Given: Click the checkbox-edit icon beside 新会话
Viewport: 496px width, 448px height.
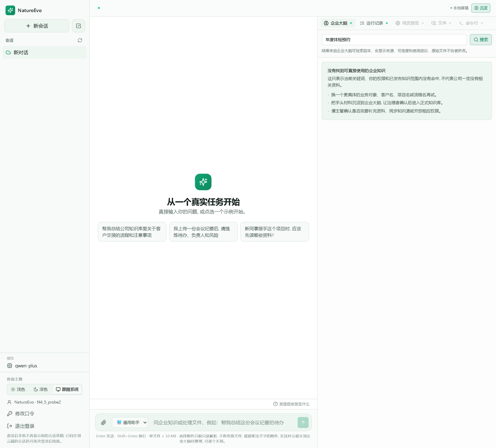Looking at the screenshot, I should click(79, 26).
